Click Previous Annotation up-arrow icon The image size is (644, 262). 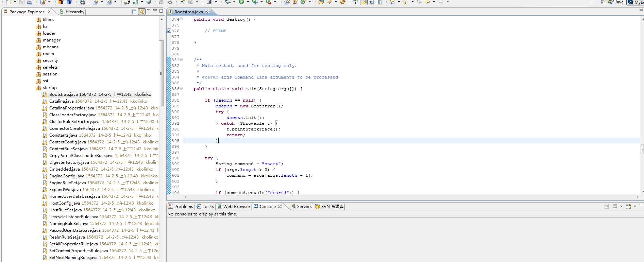point(405,2)
